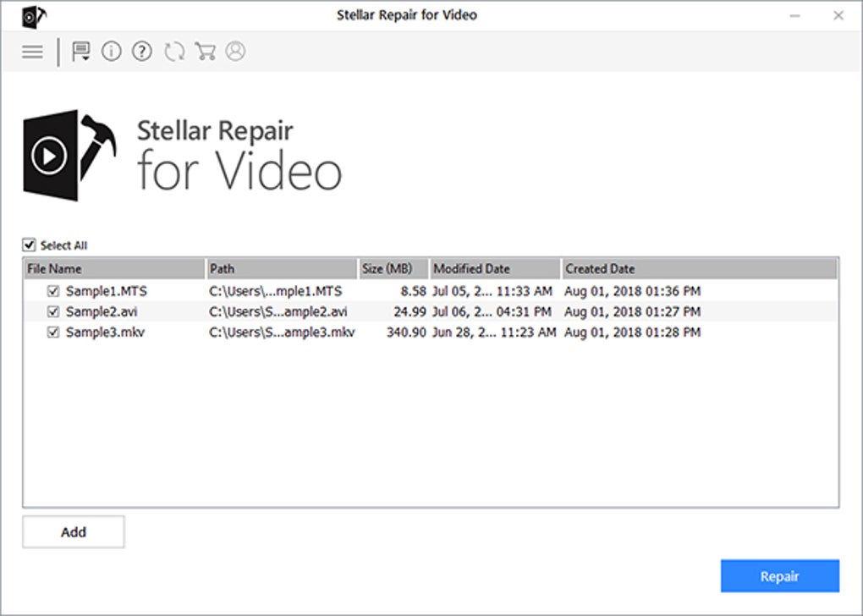Click the About info icon
The width and height of the screenshot is (863, 616).
(x=111, y=52)
